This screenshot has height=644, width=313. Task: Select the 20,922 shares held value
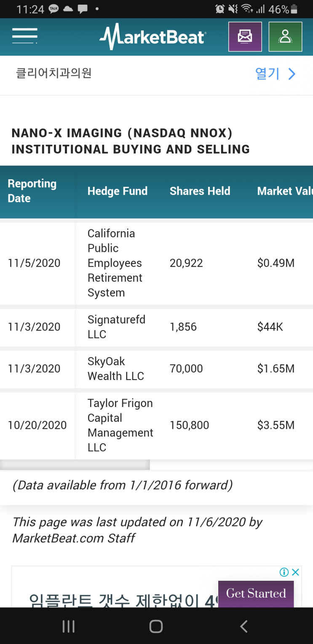[x=186, y=263]
